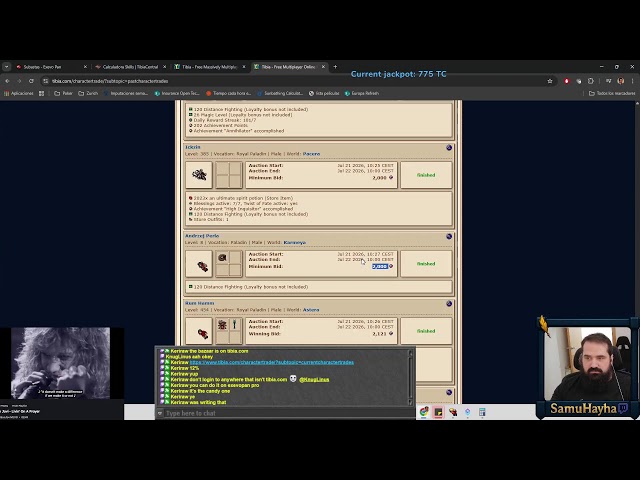This screenshot has width=640, height=480.
Task: Go forward using the browser forward arrow
Action: (19, 81)
